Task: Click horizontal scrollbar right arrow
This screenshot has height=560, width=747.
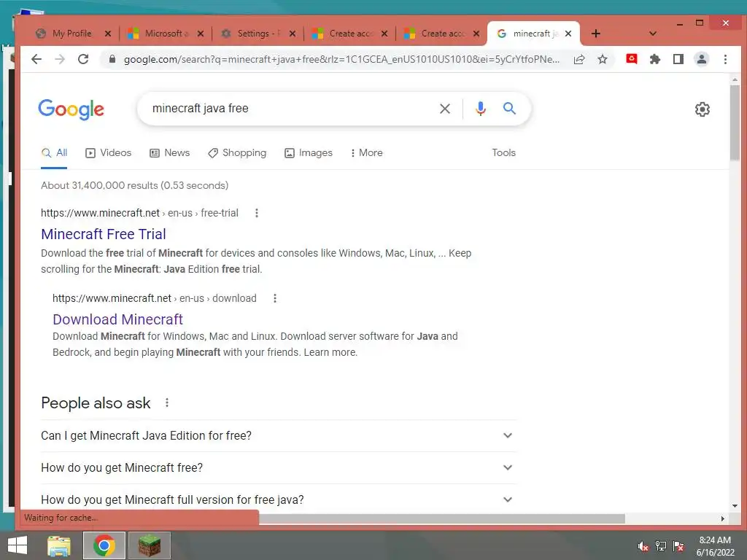Action: (723, 518)
